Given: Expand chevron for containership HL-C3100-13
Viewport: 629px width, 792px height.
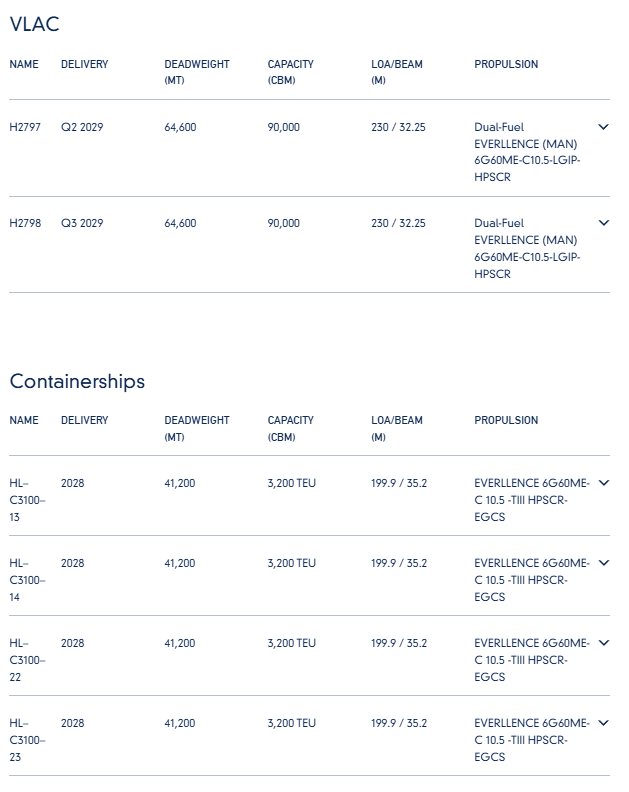Looking at the screenshot, I should pos(603,483).
